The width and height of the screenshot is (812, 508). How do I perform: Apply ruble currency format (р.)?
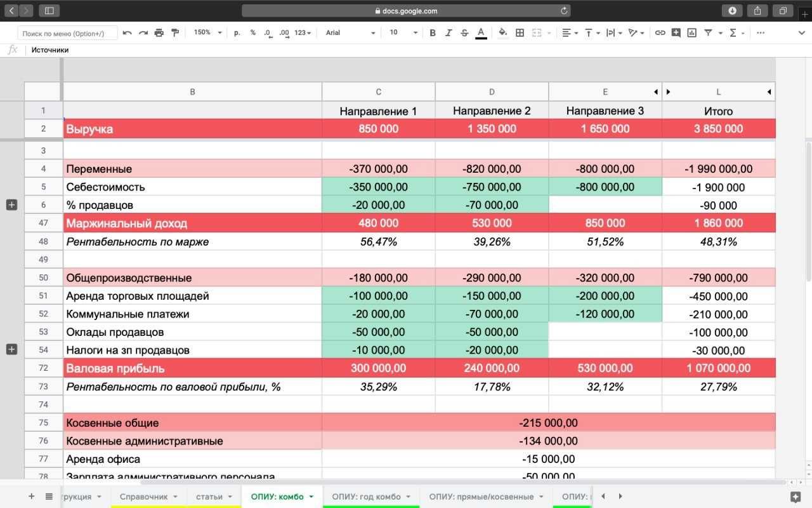(237, 32)
